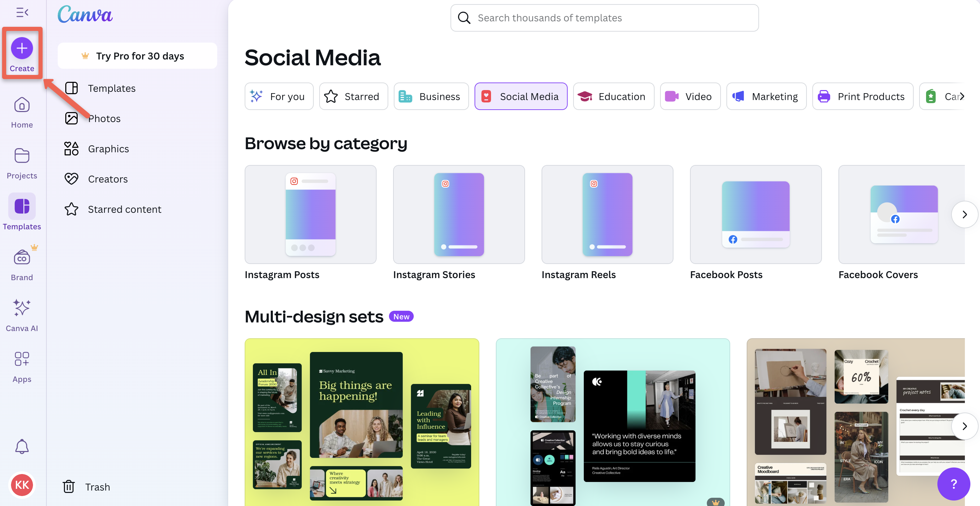Viewport: 980px width, 506px height.
Task: Select the Marketing category tab
Action: pos(766,96)
